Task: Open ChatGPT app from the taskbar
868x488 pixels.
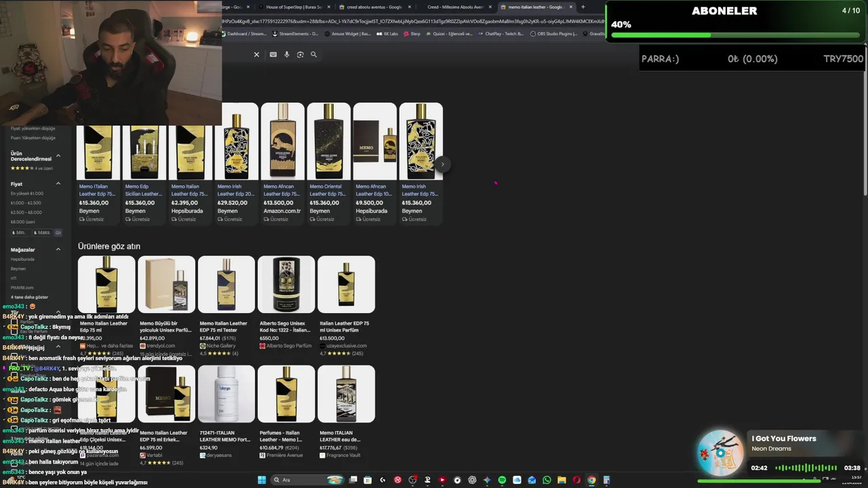Action: [x=472, y=480]
